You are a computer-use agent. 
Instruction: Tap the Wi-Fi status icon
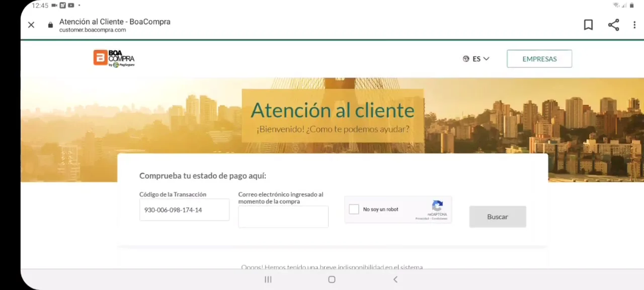point(616,6)
